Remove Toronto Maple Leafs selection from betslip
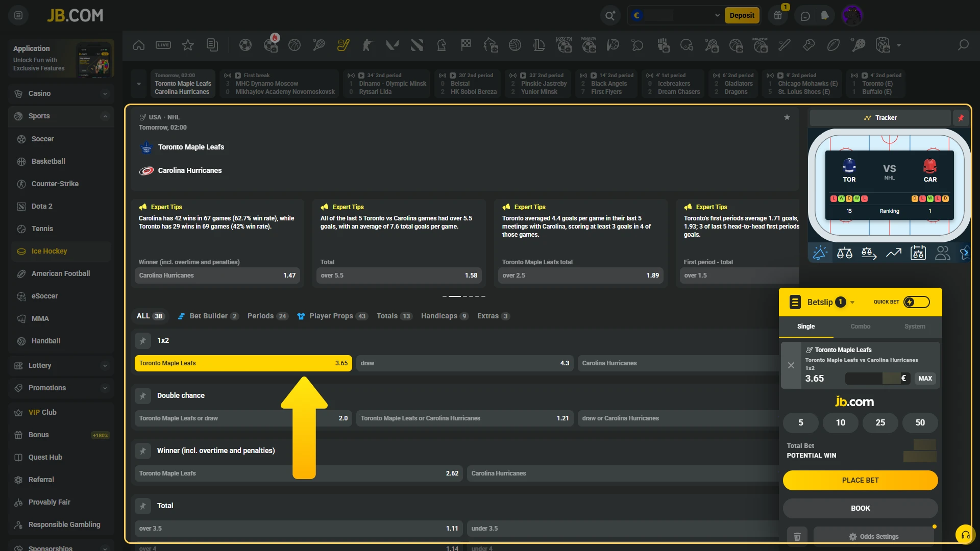Viewport: 980px width, 551px height. (791, 365)
